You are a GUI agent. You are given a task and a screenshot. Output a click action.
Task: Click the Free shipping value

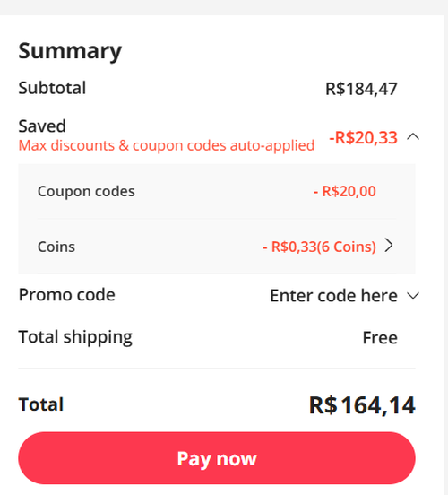point(380,338)
